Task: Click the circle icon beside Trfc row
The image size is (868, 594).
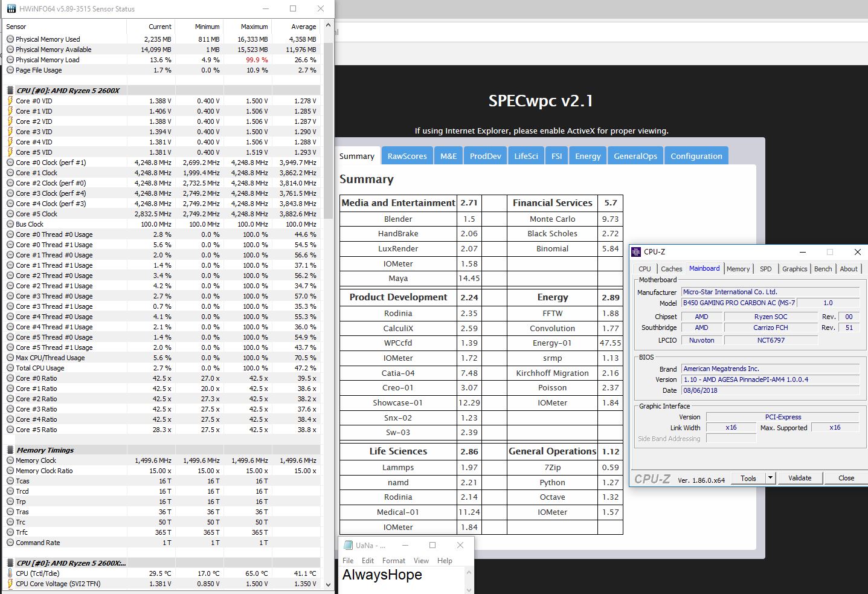Action: coord(10,532)
